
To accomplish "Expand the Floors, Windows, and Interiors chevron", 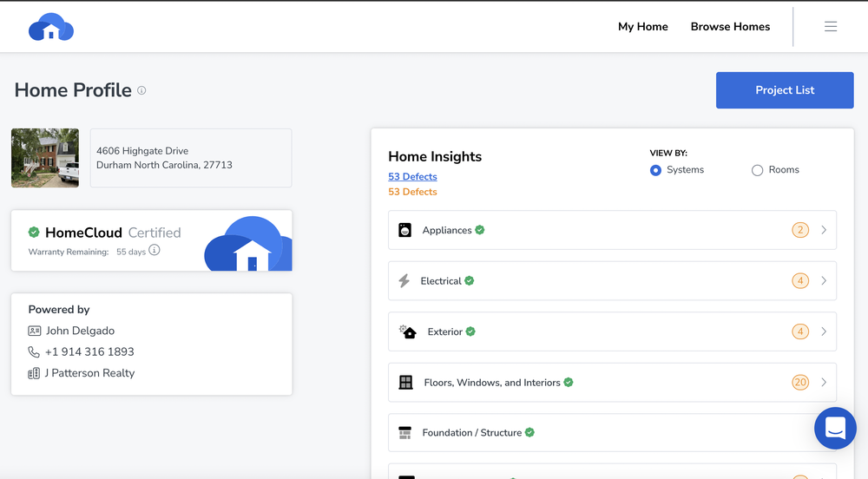I will [824, 382].
